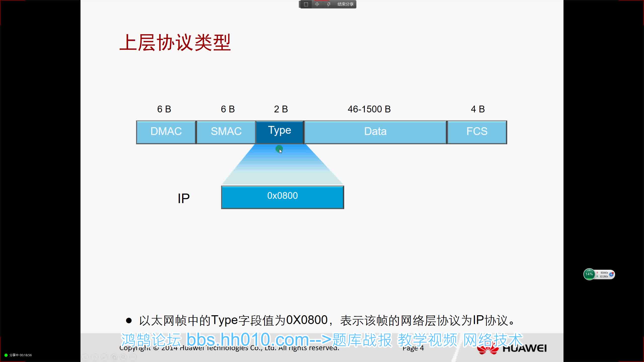The height and width of the screenshot is (362, 644).
Task: Click the 0x0800 value box
Action: 283,197
